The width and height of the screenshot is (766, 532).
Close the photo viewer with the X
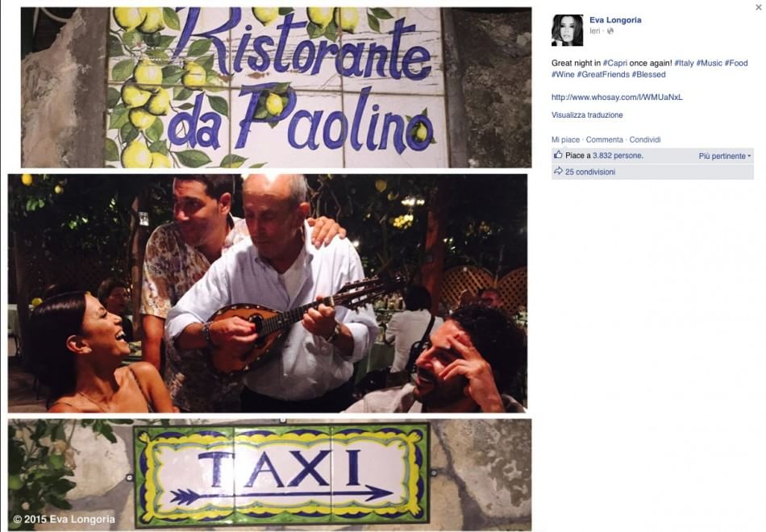(x=758, y=7)
